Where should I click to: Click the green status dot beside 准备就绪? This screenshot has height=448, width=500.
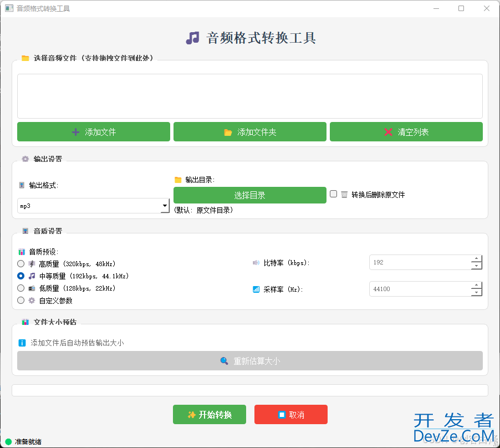pyautogui.click(x=9, y=441)
